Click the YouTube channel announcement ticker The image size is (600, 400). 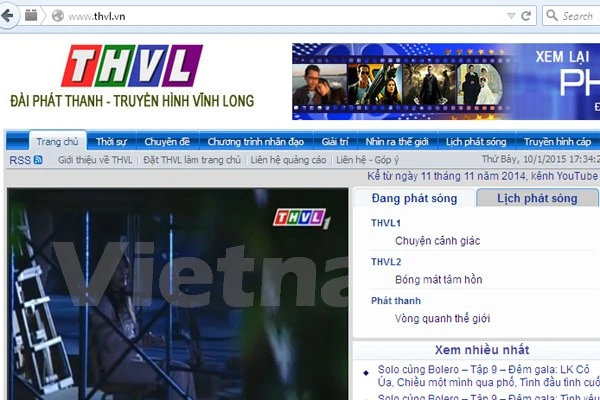click(x=483, y=176)
